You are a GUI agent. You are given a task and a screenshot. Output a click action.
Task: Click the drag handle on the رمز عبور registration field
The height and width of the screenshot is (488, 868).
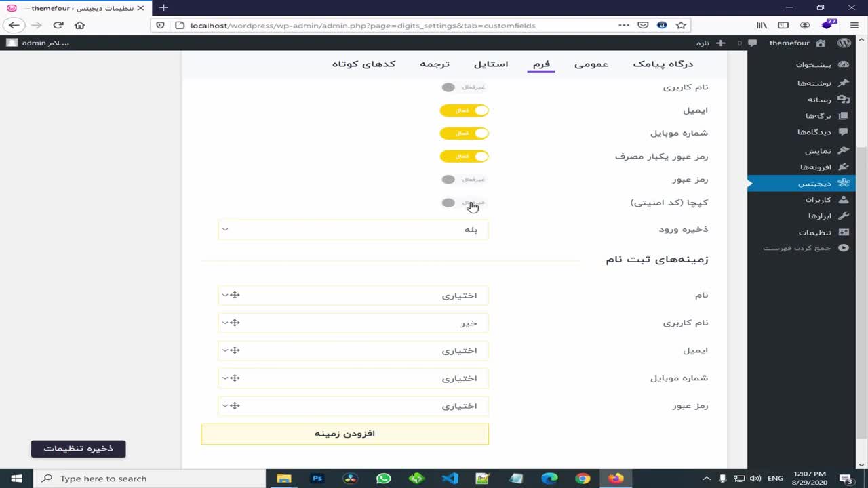(235, 405)
